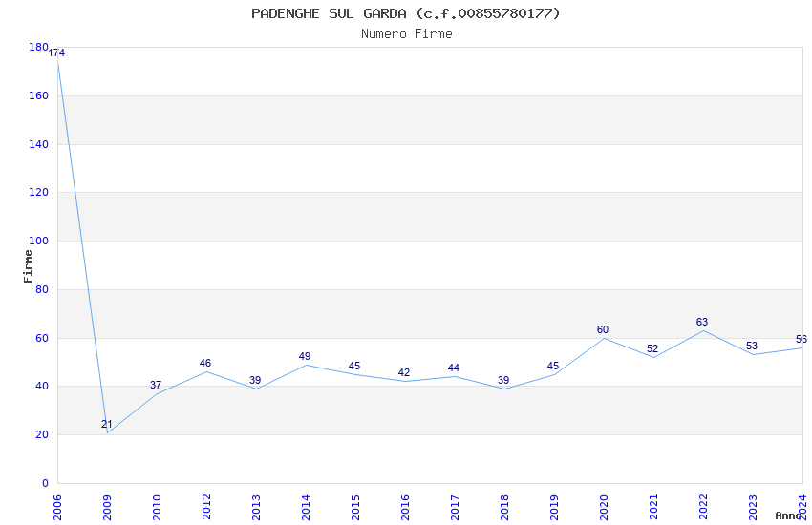Select the data label 49 at 2014
This screenshot has height=525, width=812.
[305, 356]
